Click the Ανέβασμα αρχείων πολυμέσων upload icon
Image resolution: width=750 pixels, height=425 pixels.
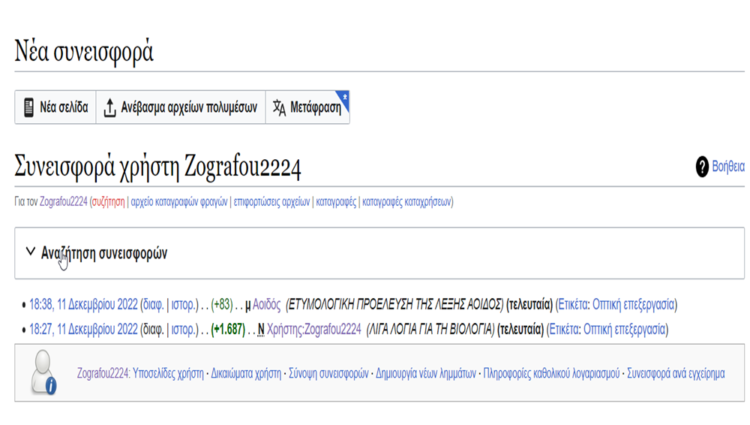pos(109,108)
